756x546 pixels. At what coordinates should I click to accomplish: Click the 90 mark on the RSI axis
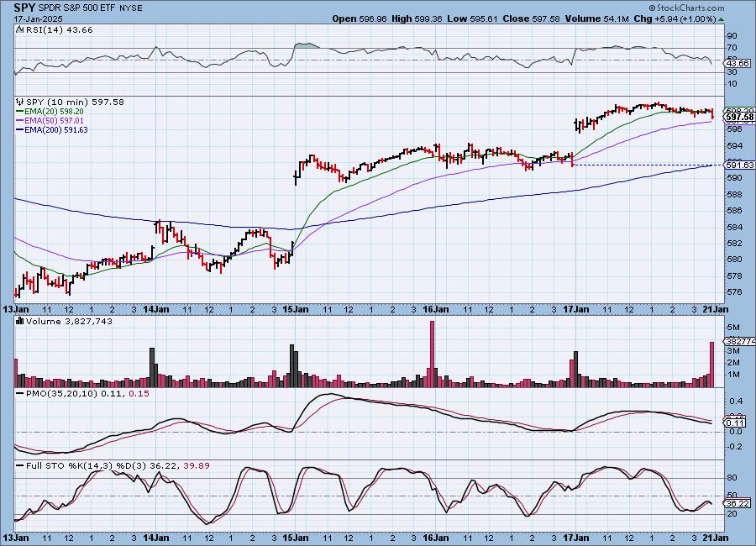732,35
